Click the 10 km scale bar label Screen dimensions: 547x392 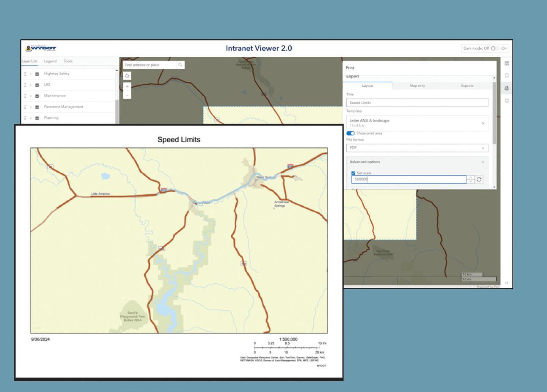[467, 275]
